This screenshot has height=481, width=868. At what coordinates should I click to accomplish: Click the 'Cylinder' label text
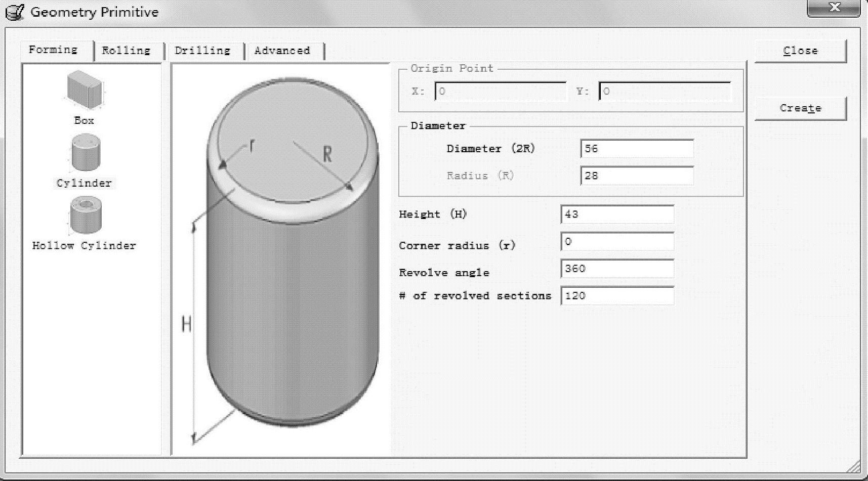(x=84, y=183)
